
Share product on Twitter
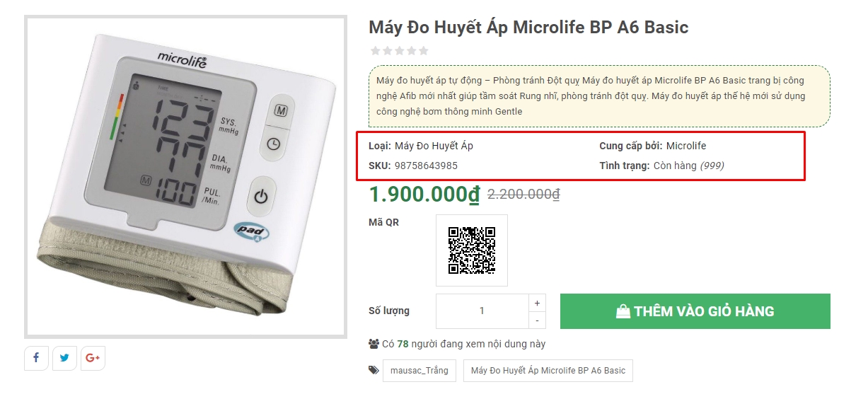point(64,358)
